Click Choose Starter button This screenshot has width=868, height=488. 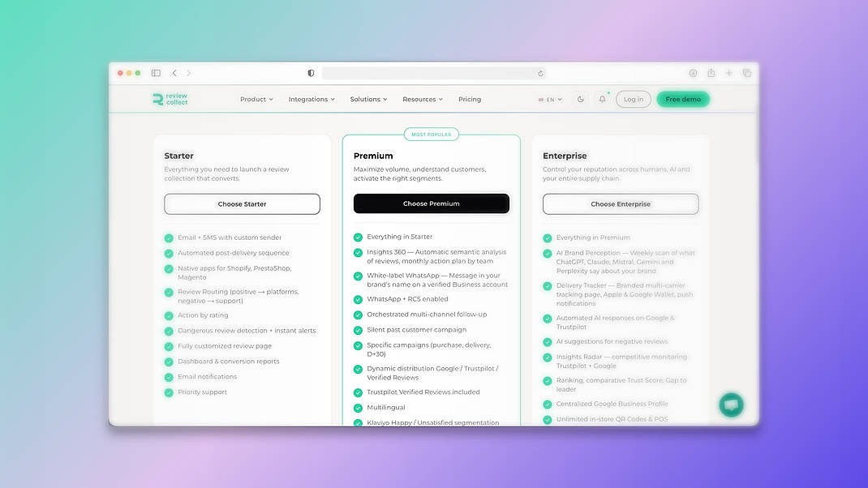click(x=242, y=204)
